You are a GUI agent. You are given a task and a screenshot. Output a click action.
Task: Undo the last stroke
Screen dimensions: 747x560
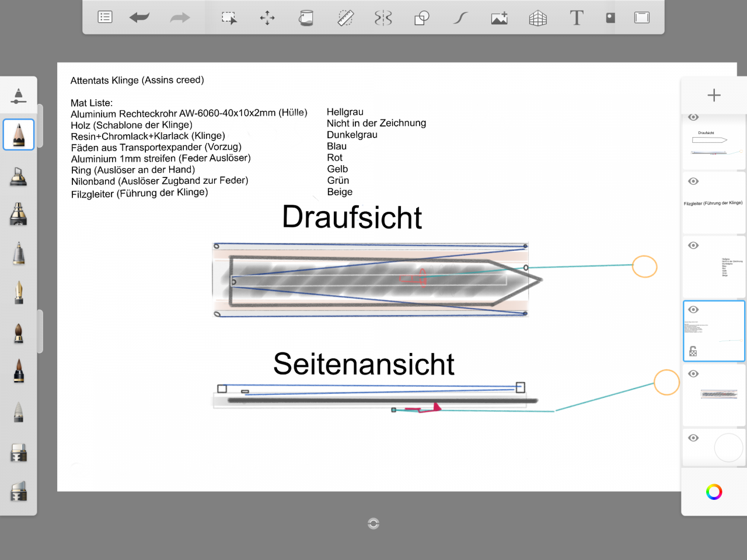pyautogui.click(x=139, y=17)
